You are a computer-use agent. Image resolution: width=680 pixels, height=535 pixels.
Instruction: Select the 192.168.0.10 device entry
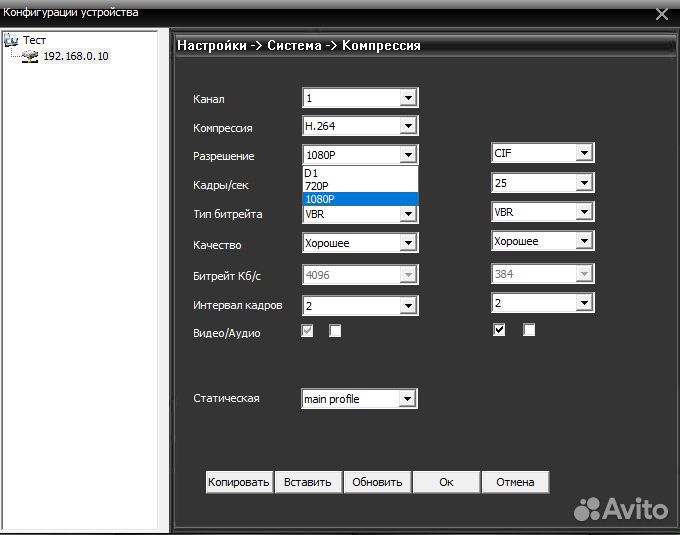tap(75, 56)
